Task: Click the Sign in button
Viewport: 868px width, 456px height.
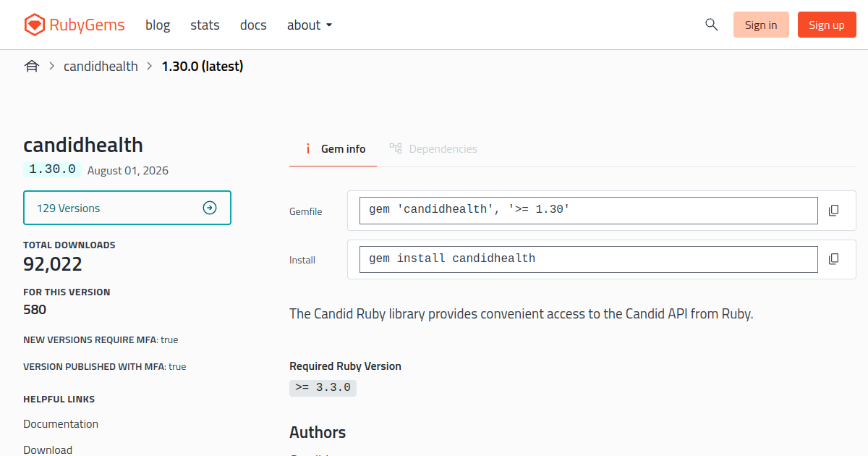Action: click(x=761, y=25)
